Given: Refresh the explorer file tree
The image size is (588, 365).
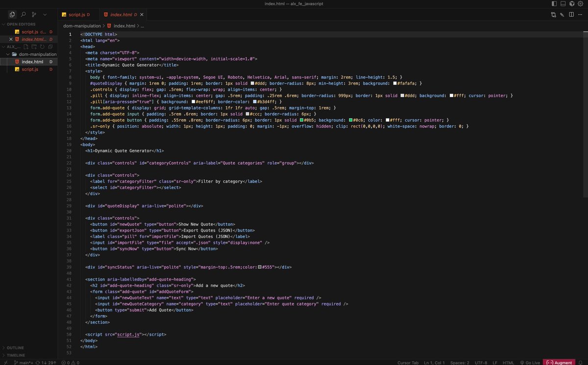Looking at the screenshot, I should pyautogui.click(x=43, y=47).
